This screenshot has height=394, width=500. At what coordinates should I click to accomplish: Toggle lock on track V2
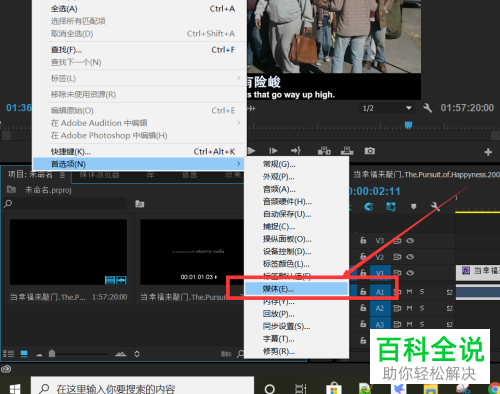pyautogui.click(x=363, y=257)
